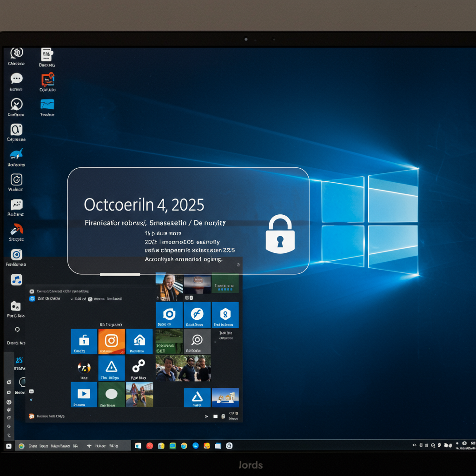Open the blue envelope chart desktop icon
476x476 pixels.
tap(47, 105)
